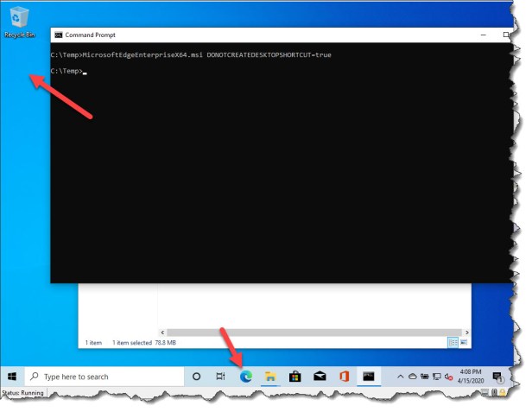
Task: Click the 'Status: Running' text in VM status bar
Action: point(23,393)
